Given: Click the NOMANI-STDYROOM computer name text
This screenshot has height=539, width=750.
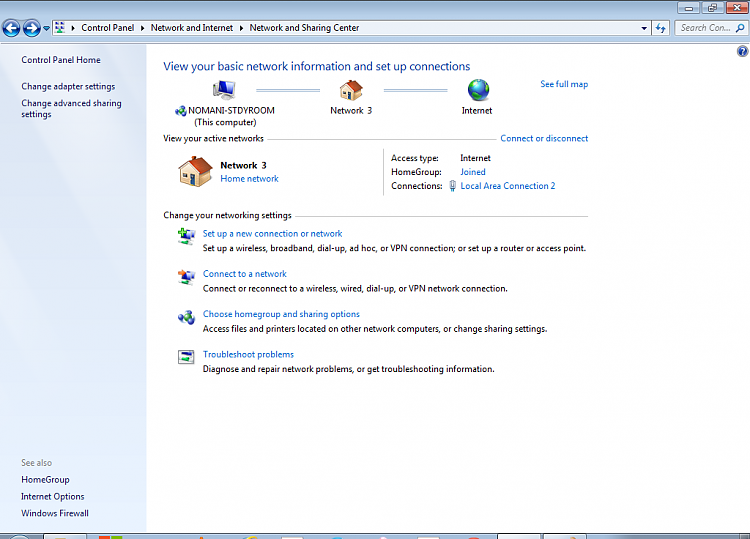Looking at the screenshot, I should [232, 110].
